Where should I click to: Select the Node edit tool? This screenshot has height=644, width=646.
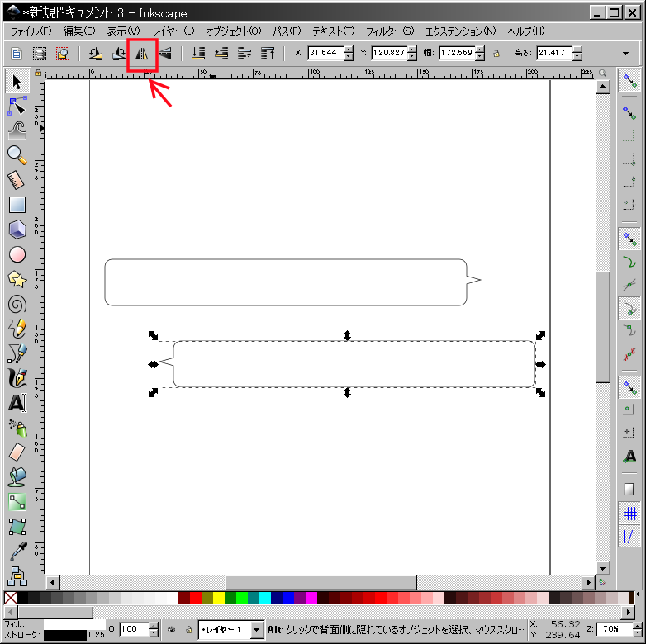(17, 107)
